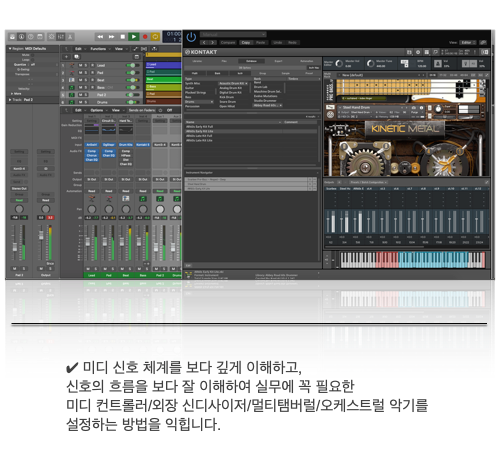This screenshot has height=450, width=500.
Task: Click the Kinetic Metal instrument artwork
Action: coord(406,149)
